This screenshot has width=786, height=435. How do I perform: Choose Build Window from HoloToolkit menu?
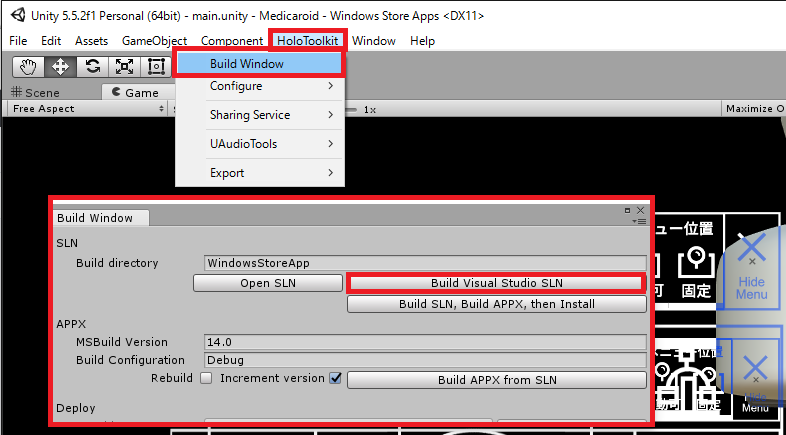pyautogui.click(x=260, y=64)
